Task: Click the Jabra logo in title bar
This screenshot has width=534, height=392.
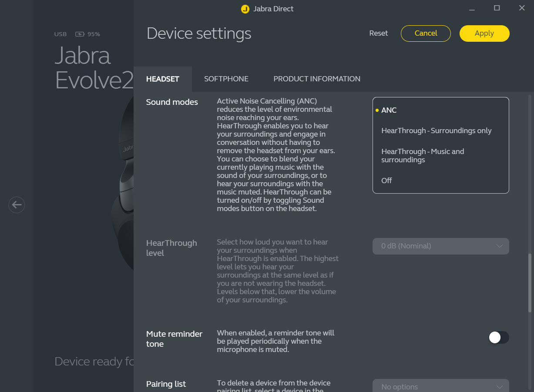Action: (245, 9)
